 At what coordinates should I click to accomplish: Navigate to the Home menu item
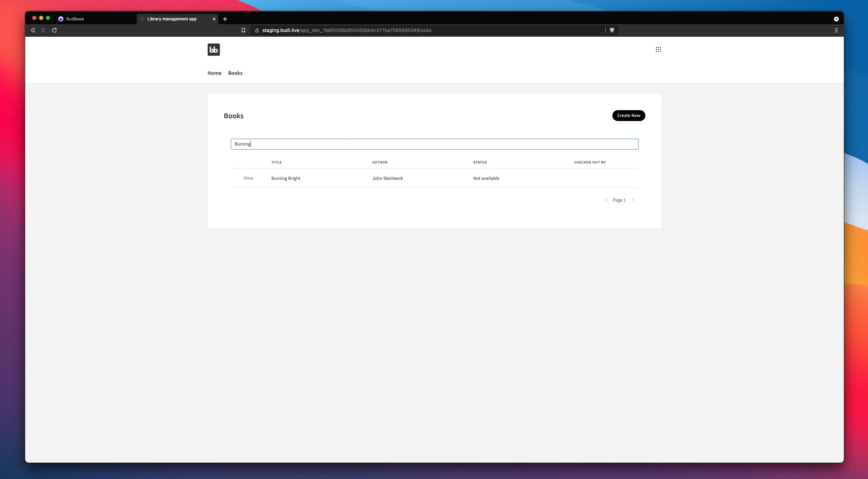click(x=214, y=73)
